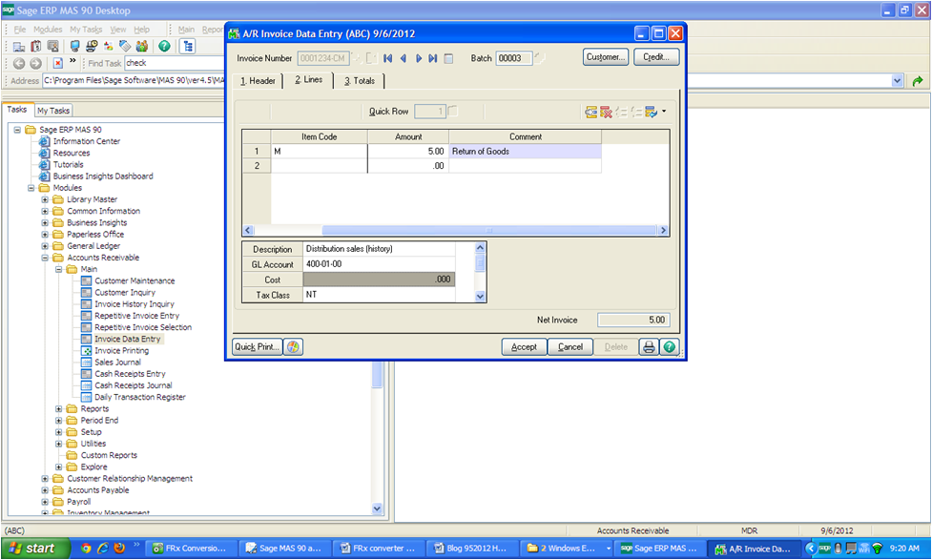Viewport: 932px width, 560px height.
Task: Jump to the last invoice record
Action: click(x=433, y=58)
